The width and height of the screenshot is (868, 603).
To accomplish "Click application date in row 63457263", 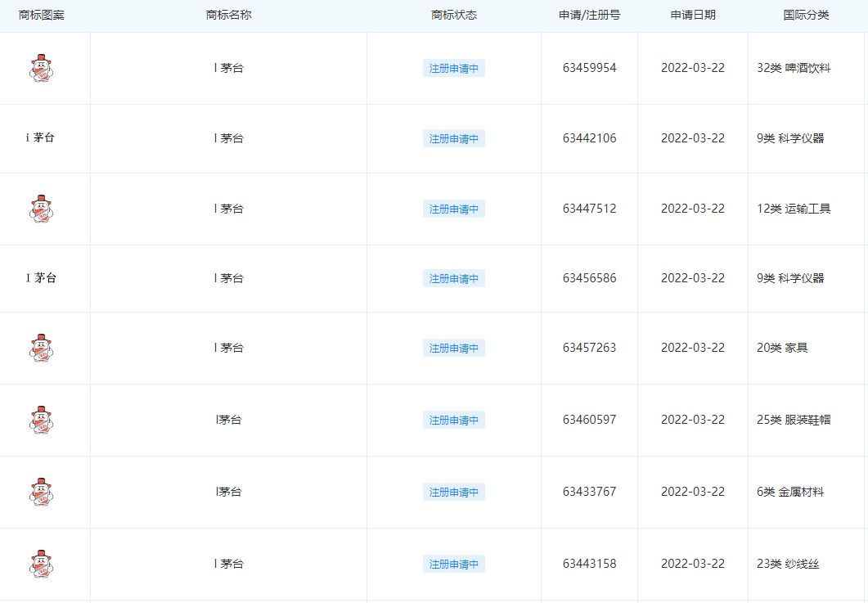I will (x=693, y=347).
